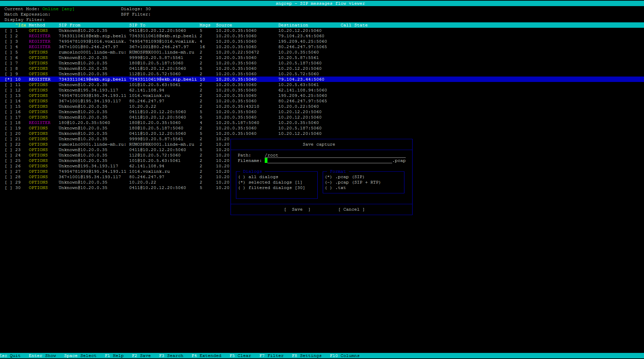Click the Save capture dialog title
644x359 pixels.
[x=319, y=144]
